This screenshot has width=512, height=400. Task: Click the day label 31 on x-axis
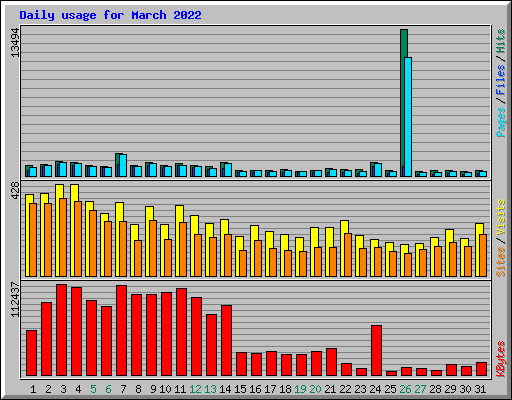pos(480,389)
